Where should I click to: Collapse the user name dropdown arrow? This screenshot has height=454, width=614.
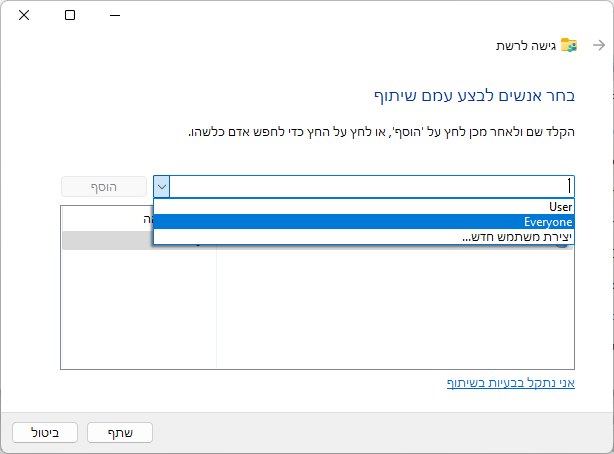click(161, 186)
